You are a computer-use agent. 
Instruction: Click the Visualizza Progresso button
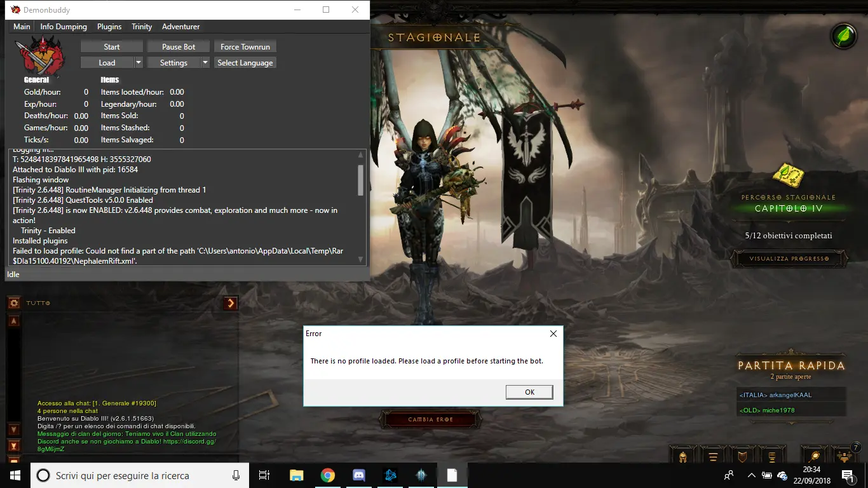click(x=789, y=259)
